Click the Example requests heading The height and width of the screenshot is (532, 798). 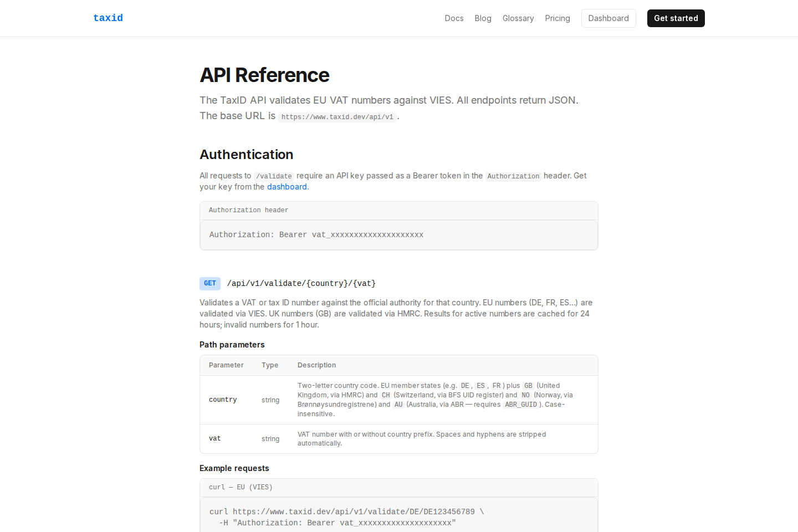(x=234, y=468)
